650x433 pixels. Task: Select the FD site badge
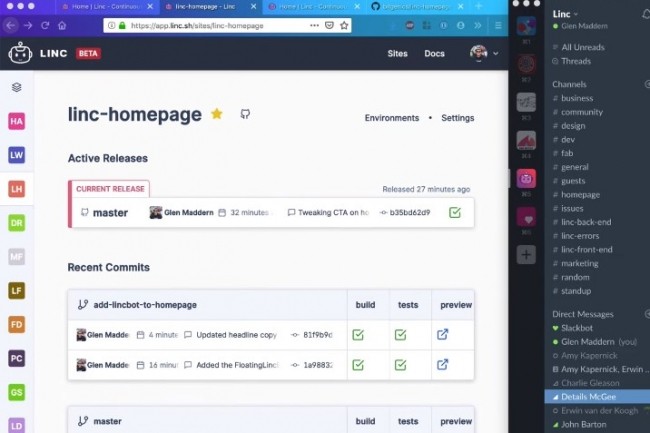(17, 324)
